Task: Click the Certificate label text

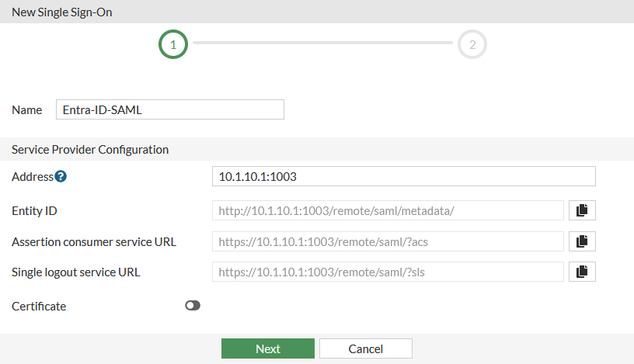Action: tap(39, 307)
